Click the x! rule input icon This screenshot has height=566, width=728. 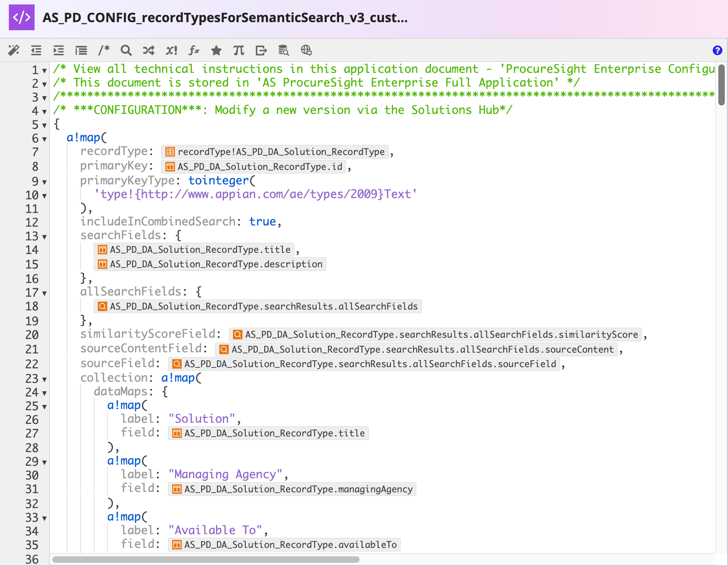click(171, 50)
